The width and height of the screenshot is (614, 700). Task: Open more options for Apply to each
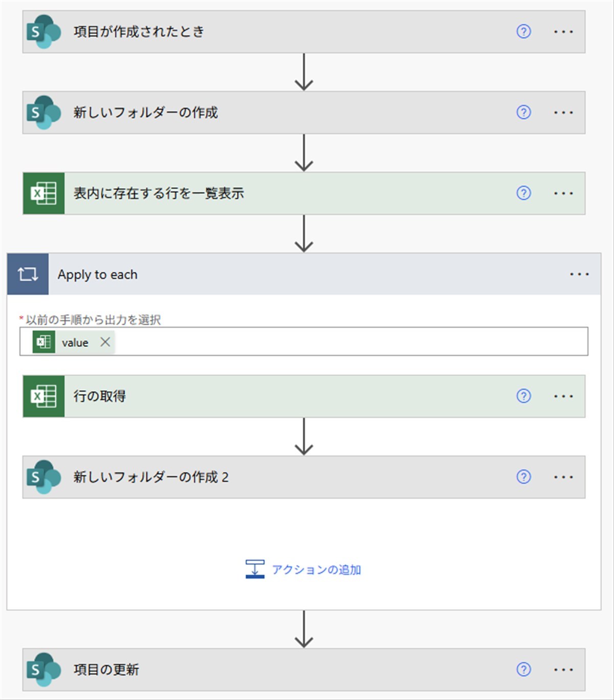[x=579, y=274]
